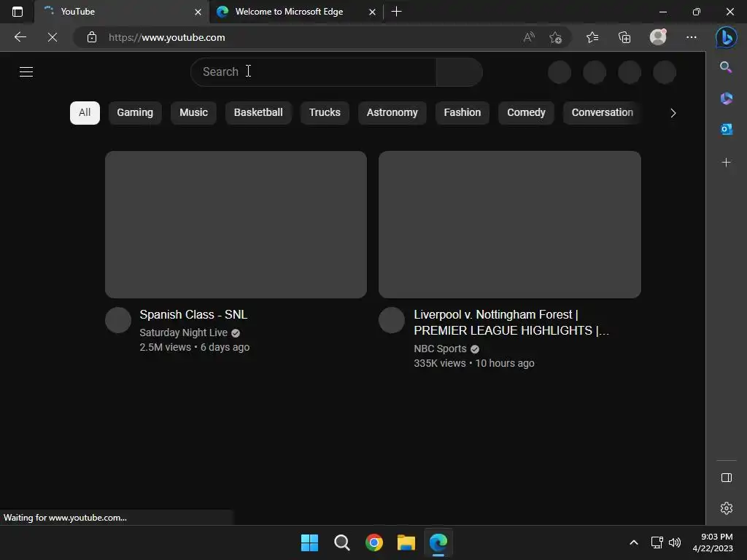This screenshot has height=560, width=747.
Task: Open the Settings and more ellipsis menu
Action: pyautogui.click(x=692, y=37)
